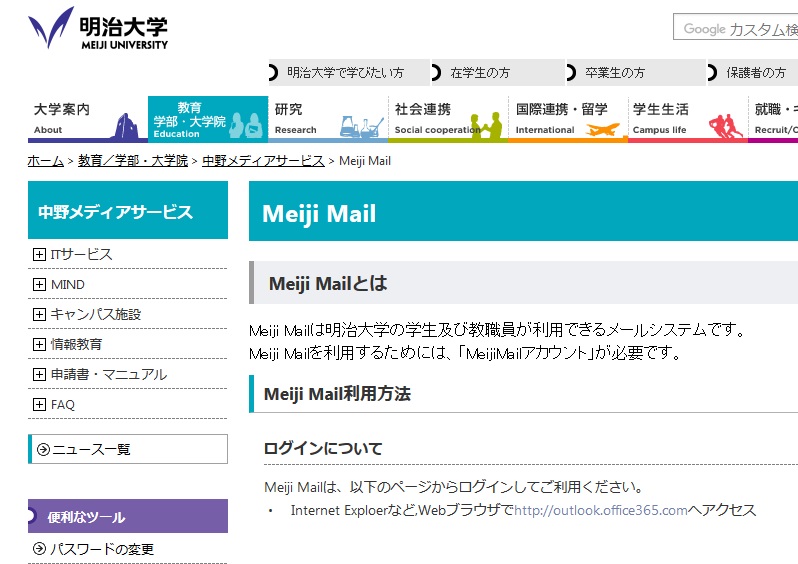Open the FAQ sidebar link
Viewport: 798px width, 564px height.
point(63,404)
